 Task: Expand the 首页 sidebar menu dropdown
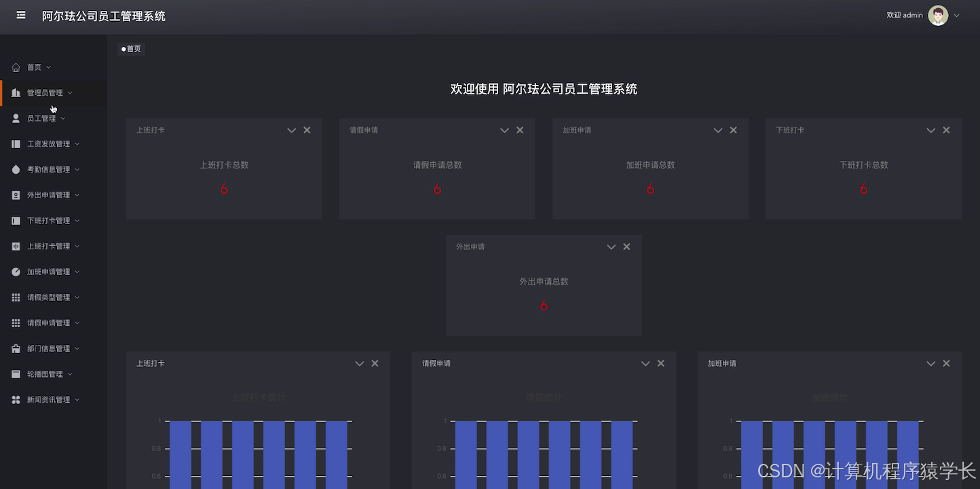48,67
